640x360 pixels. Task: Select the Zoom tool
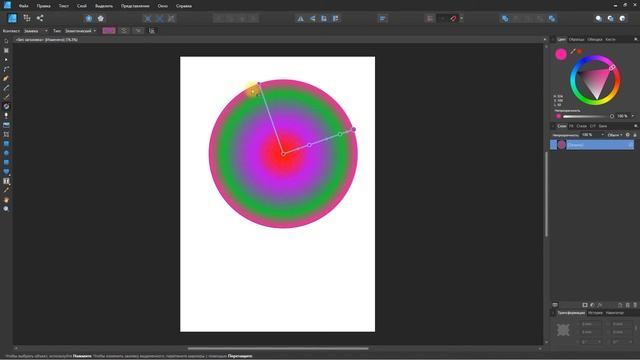pyautogui.click(x=6, y=209)
